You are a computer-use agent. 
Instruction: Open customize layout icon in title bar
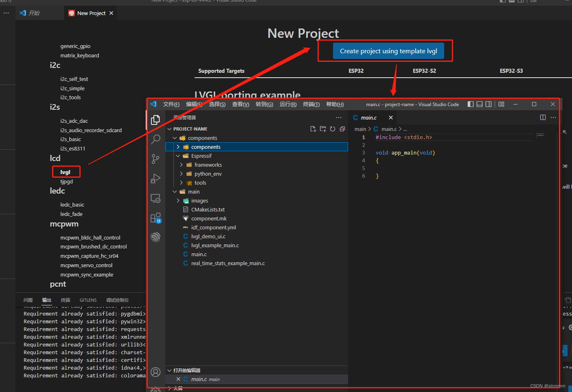coord(501,104)
